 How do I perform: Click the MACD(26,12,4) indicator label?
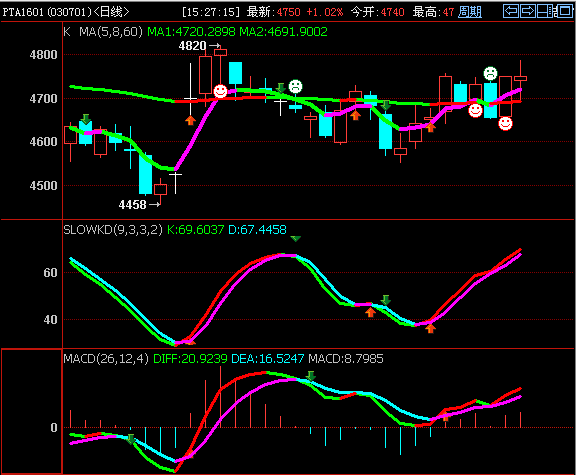106,359
